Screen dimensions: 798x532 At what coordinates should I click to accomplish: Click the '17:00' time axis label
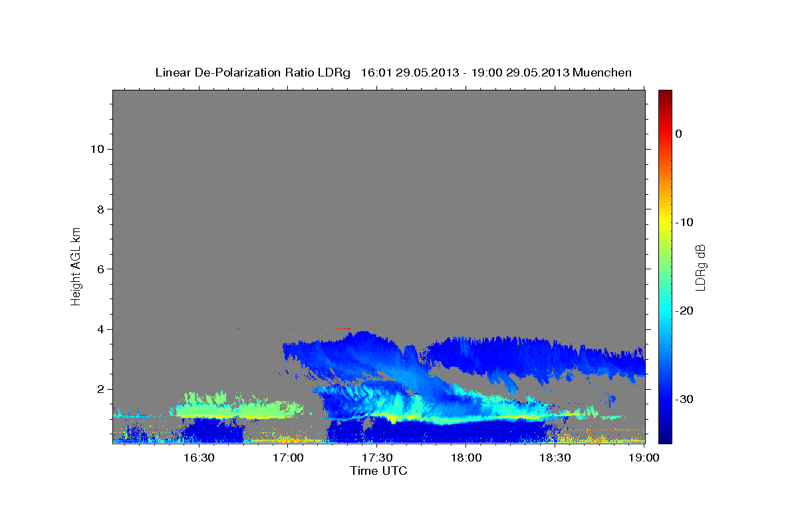tap(288, 458)
